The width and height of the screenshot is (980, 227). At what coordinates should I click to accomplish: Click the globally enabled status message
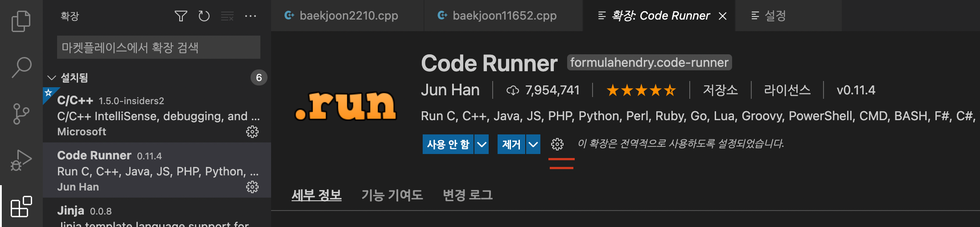point(681,143)
